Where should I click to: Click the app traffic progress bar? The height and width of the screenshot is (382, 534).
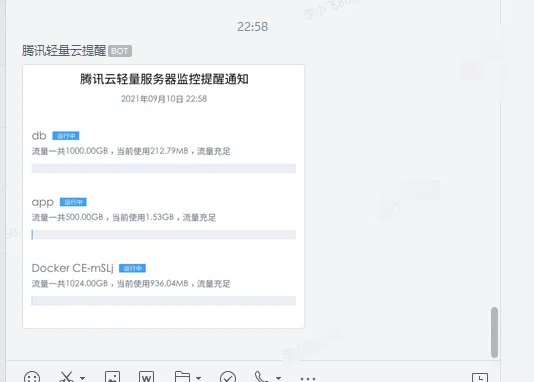164,235
